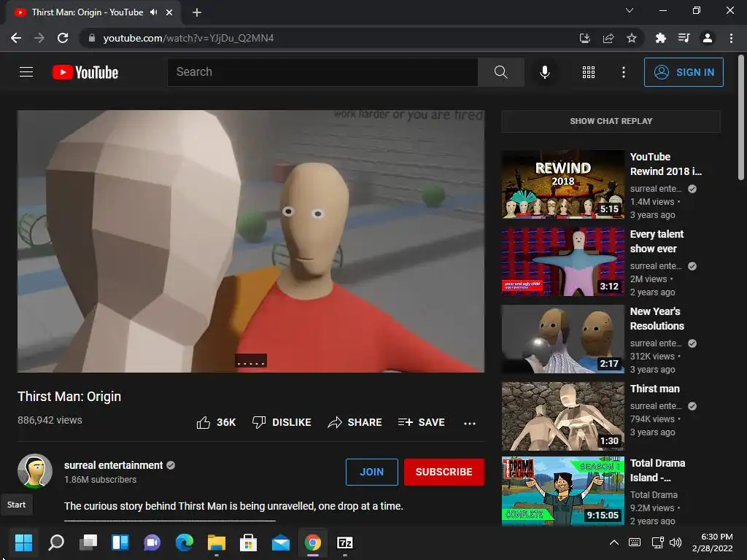
Task: Close the Thirst Man: Origin tab
Action: (169, 12)
